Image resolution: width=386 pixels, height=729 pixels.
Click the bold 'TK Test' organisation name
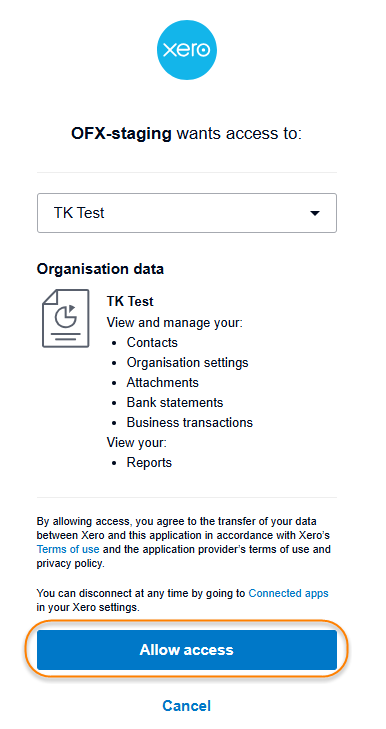(130, 301)
